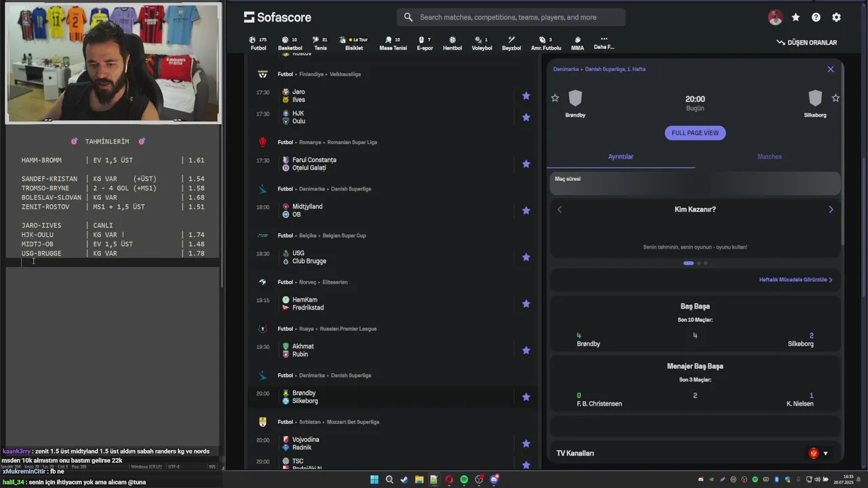Open Haftalık Mücadele Görüntüle link
Screen dimensions: 868x488
tap(795, 279)
